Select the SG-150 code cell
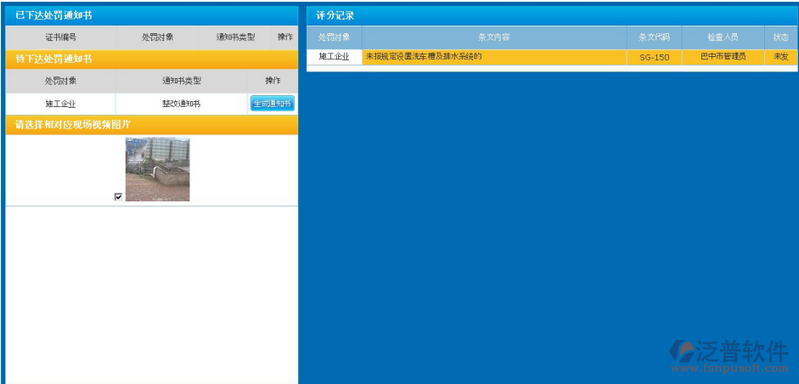Viewport: 799px width, 384px height. pos(654,57)
